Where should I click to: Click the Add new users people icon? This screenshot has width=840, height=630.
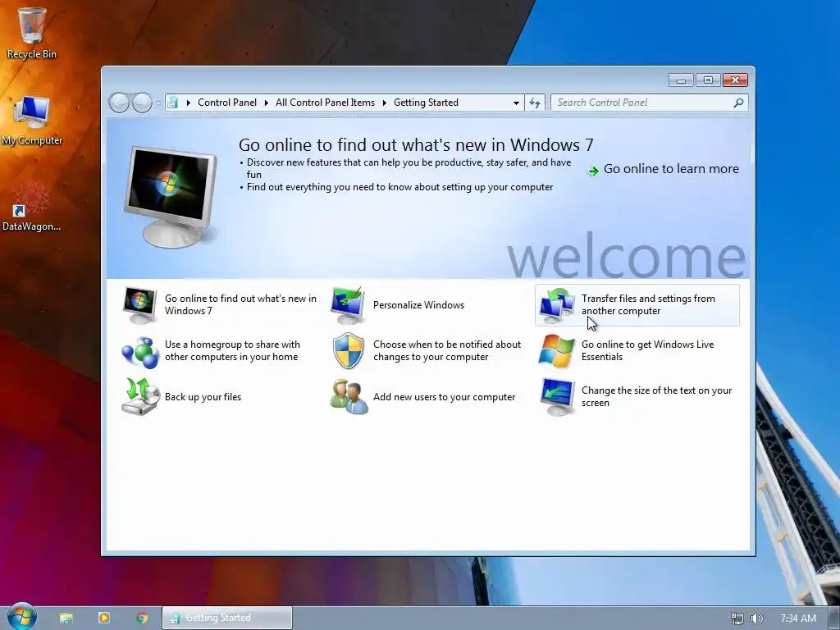[x=349, y=396]
